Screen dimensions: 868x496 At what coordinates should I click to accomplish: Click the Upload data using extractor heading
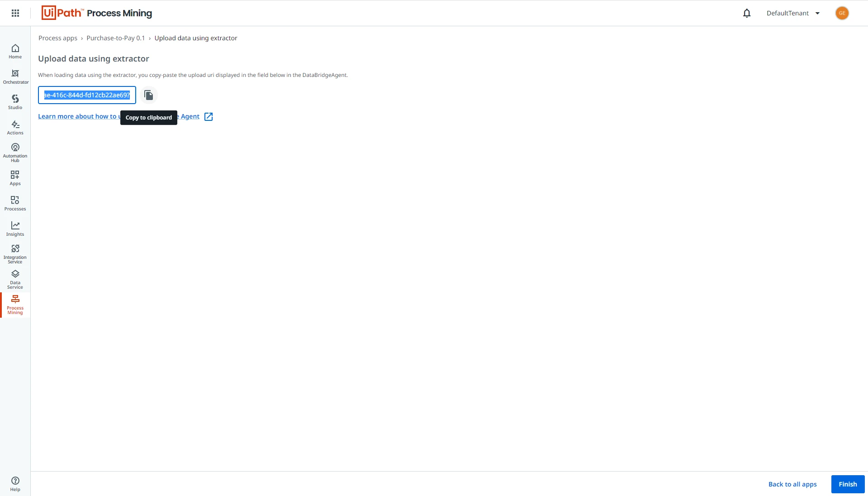click(x=94, y=59)
